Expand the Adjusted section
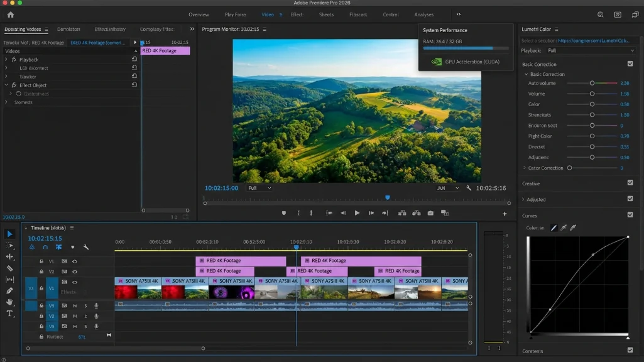Viewport: 644px width, 362px height. tap(523, 199)
